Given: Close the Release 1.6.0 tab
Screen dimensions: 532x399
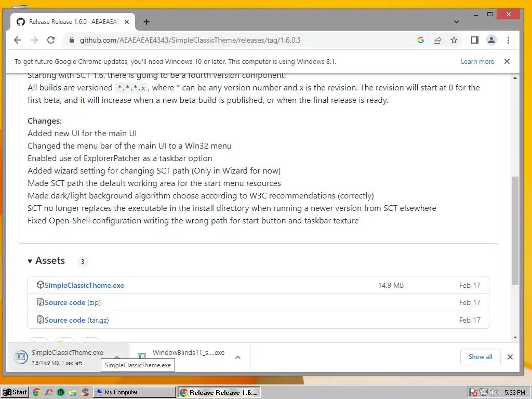Looking at the screenshot, I should (x=127, y=22).
